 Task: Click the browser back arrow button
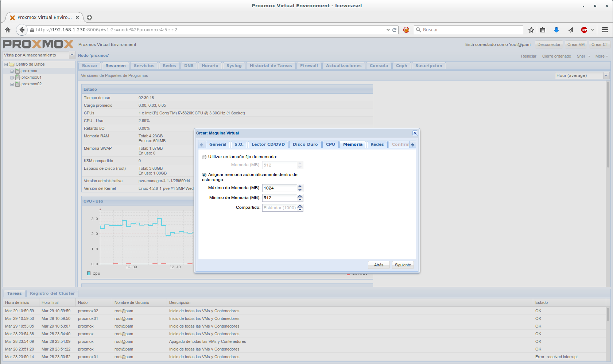(22, 30)
